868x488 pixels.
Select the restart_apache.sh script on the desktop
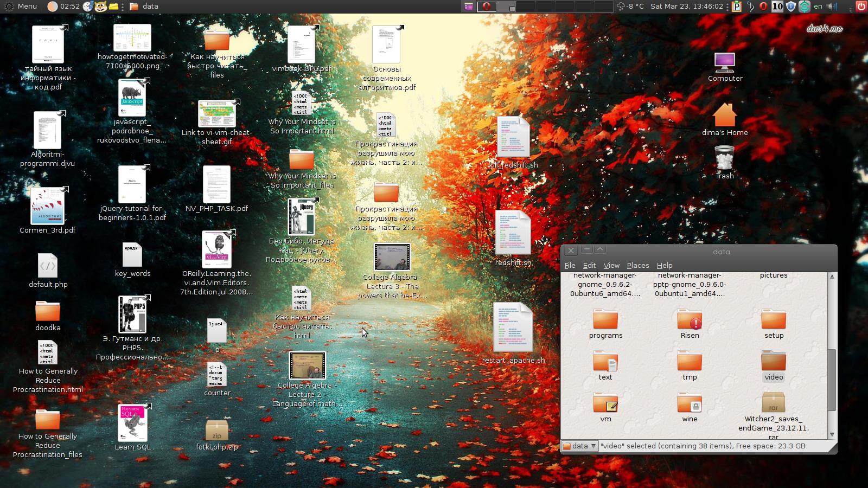click(513, 328)
